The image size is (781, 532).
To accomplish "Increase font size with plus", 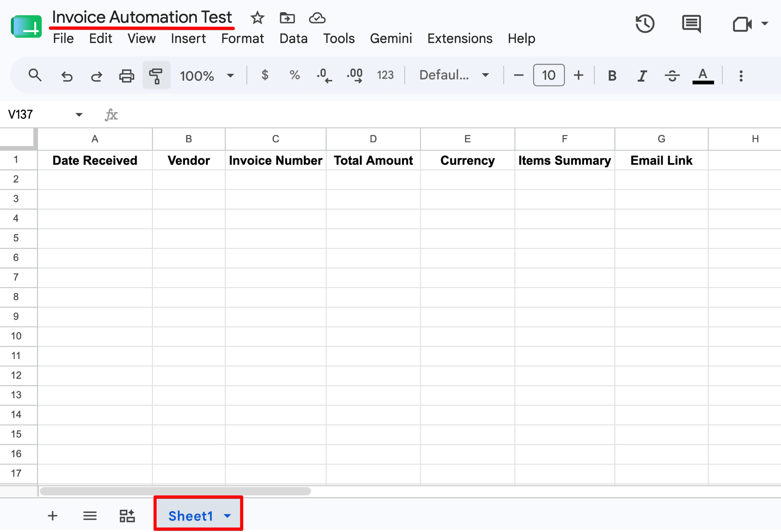I will pyautogui.click(x=579, y=75).
